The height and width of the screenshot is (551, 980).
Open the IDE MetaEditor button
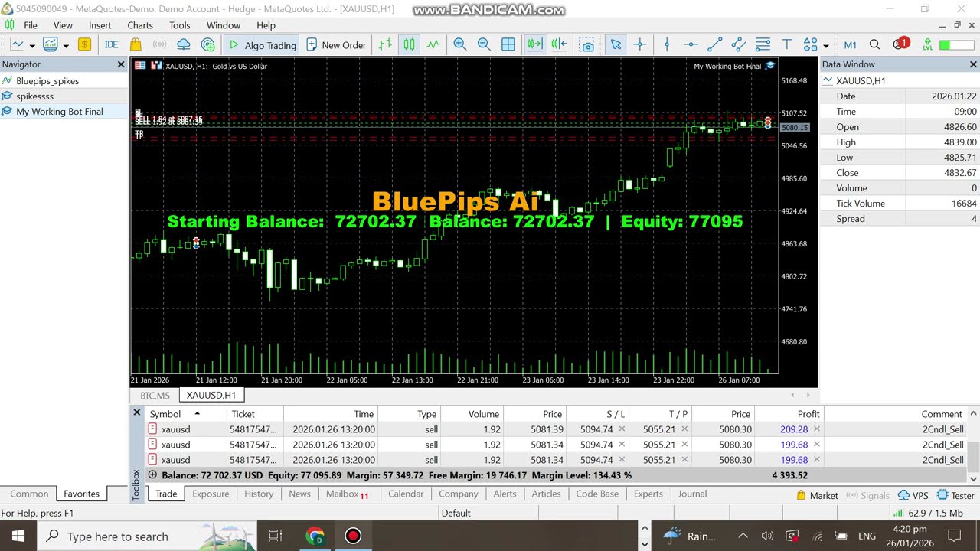pyautogui.click(x=111, y=45)
